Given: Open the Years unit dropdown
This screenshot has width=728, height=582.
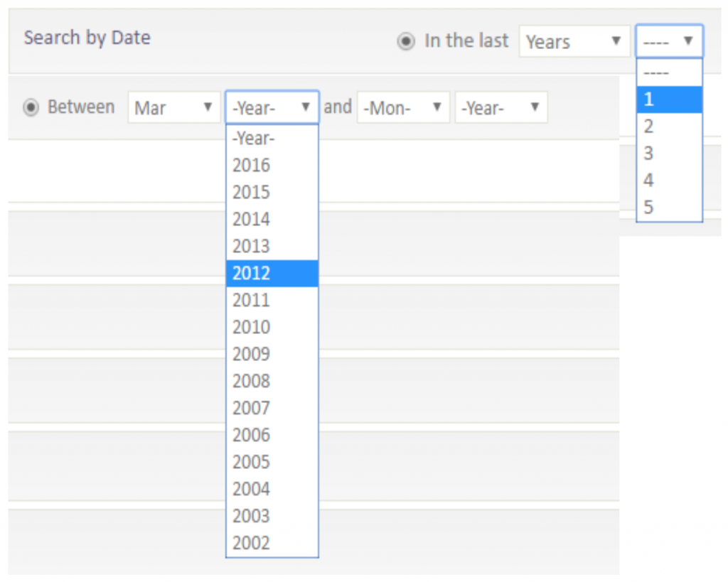Looking at the screenshot, I should click(x=574, y=42).
